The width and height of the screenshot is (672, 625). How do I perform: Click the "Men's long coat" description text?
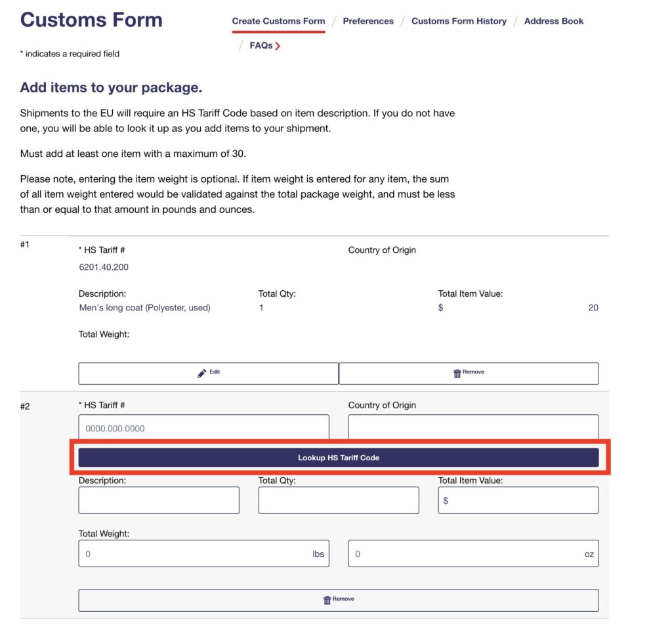point(144,308)
